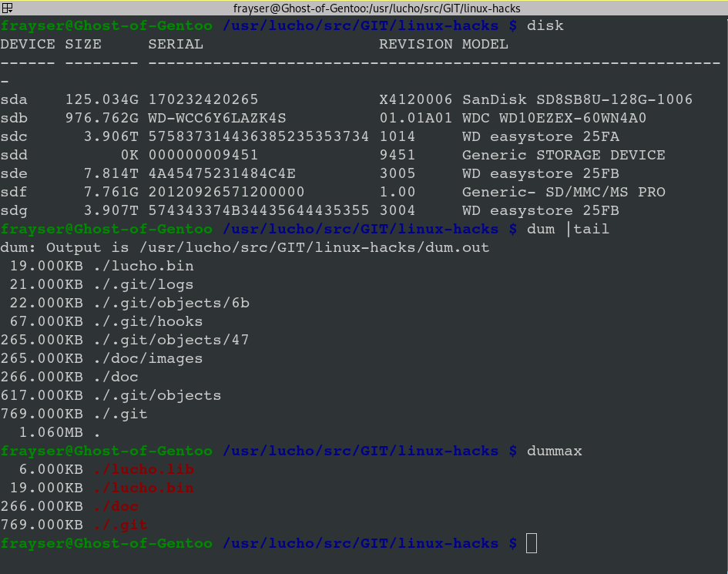Select './.git/objects/47' entry
Screen dimensions: 728x574
pyautogui.click(x=171, y=340)
